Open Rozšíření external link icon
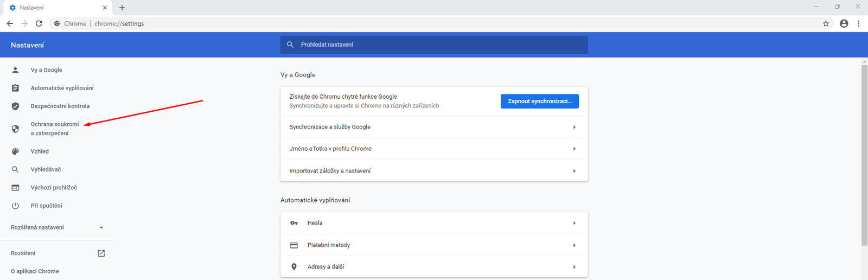Screen dimensions: 868x280 pyautogui.click(x=101, y=253)
